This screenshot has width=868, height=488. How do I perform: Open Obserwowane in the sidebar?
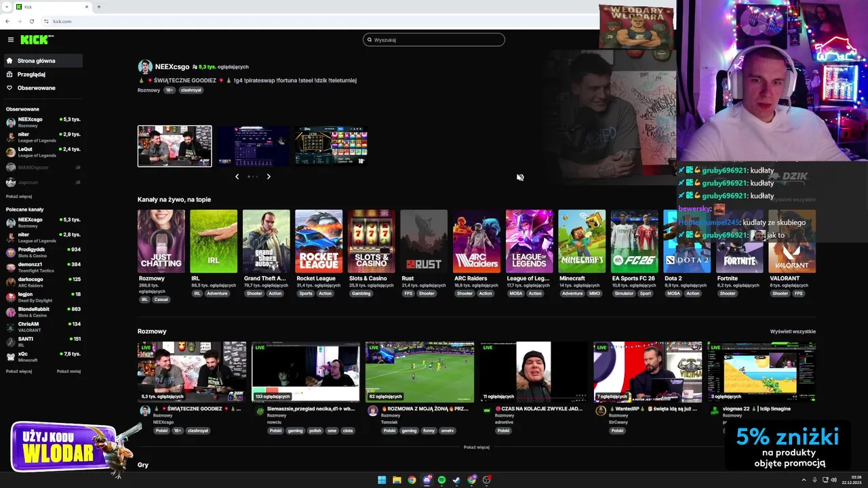click(43, 88)
